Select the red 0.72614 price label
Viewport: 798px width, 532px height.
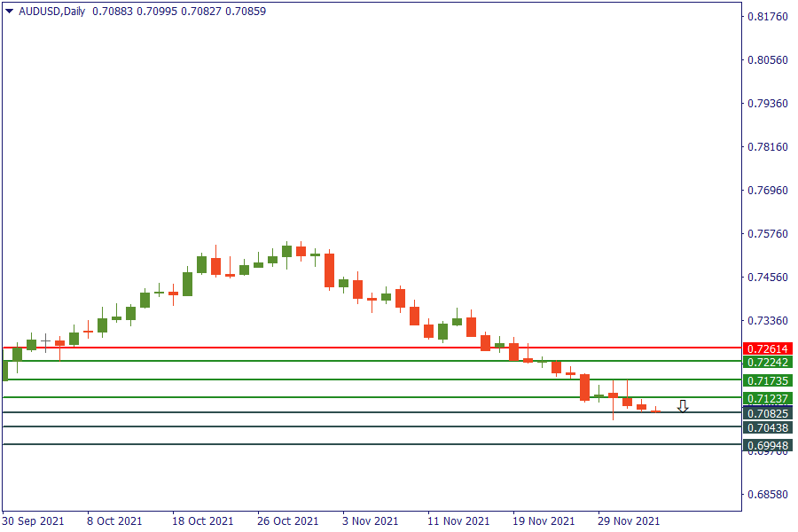pyautogui.click(x=768, y=348)
